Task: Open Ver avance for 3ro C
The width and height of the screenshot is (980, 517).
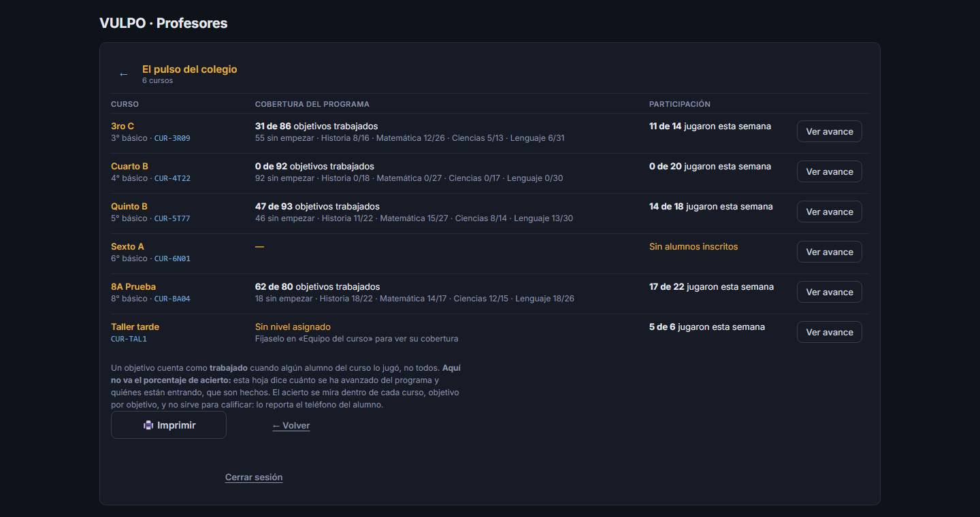Action: pyautogui.click(x=830, y=131)
